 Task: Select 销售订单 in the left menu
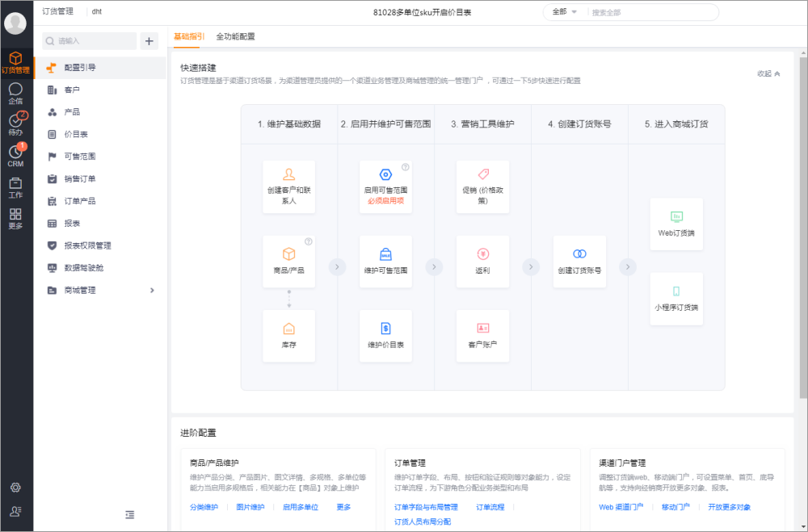pos(80,179)
